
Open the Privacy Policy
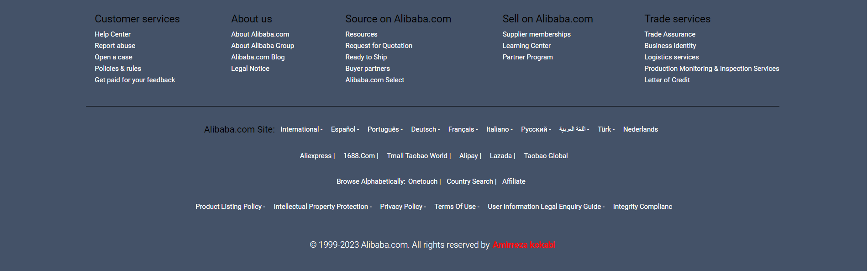click(401, 207)
